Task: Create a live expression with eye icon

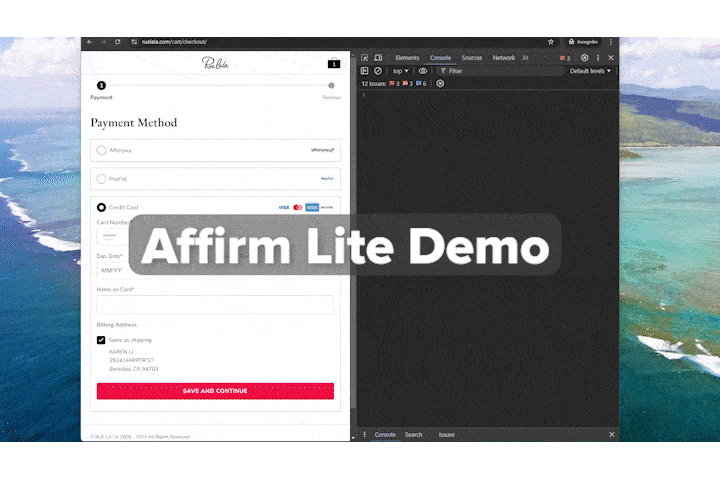Action: click(423, 71)
